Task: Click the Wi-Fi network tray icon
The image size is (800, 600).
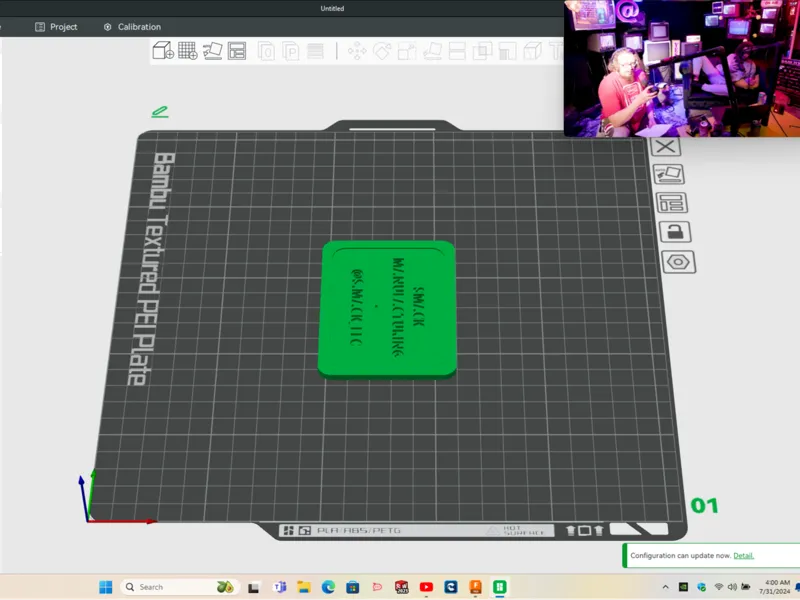Action: coord(718,587)
